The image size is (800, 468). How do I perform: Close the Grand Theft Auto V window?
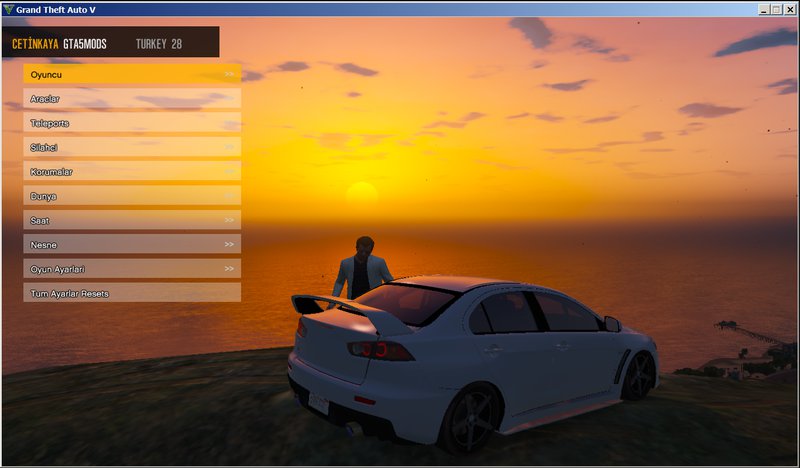pos(789,9)
